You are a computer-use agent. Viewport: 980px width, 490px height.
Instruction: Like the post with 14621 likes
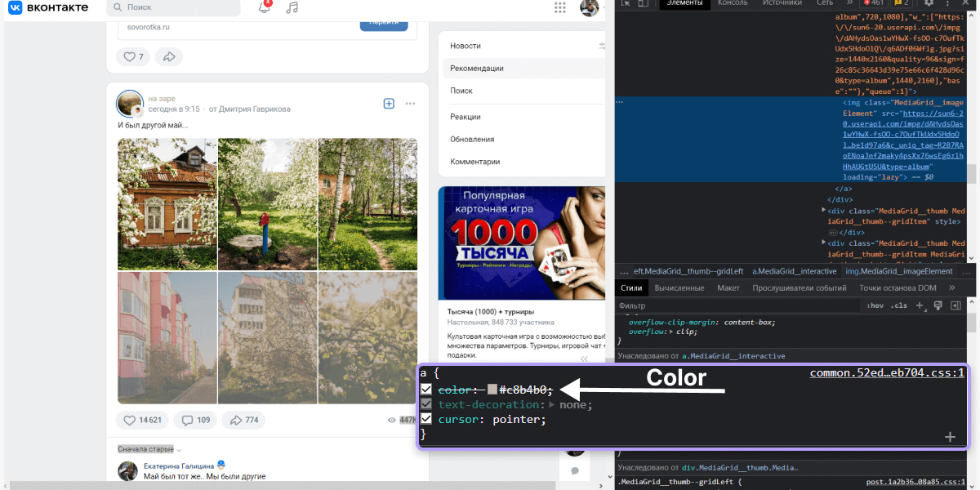point(142,421)
